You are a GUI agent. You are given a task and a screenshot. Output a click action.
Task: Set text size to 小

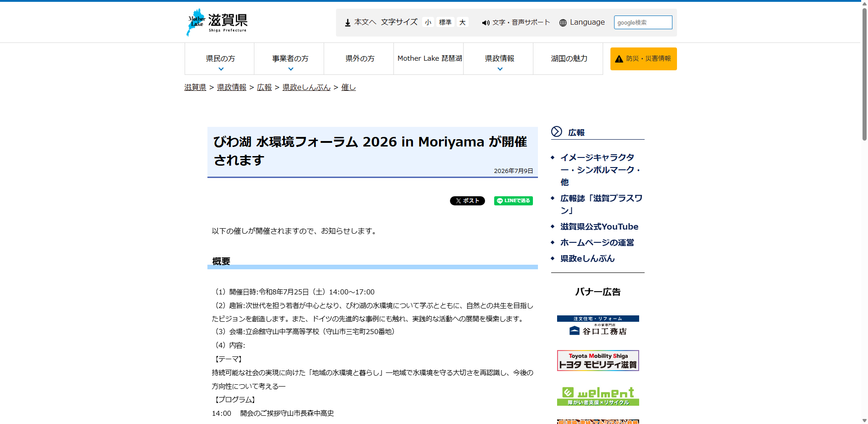[428, 22]
